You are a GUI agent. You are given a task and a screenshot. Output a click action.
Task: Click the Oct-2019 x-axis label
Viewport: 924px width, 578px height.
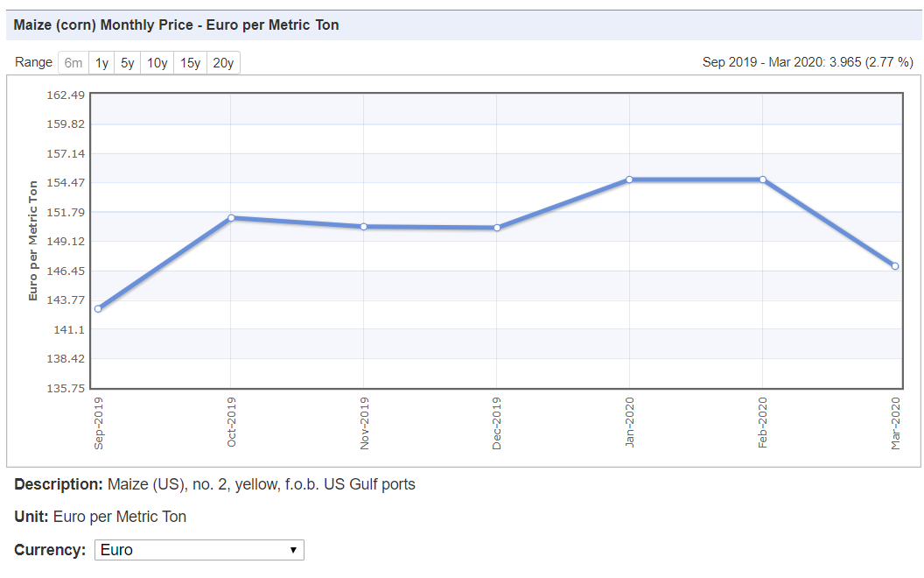pyautogui.click(x=231, y=422)
